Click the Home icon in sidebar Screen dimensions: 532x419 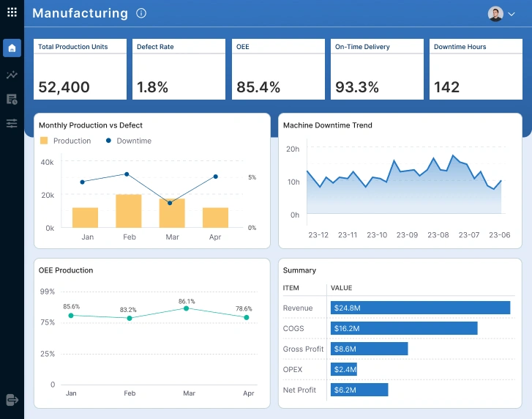coord(12,48)
